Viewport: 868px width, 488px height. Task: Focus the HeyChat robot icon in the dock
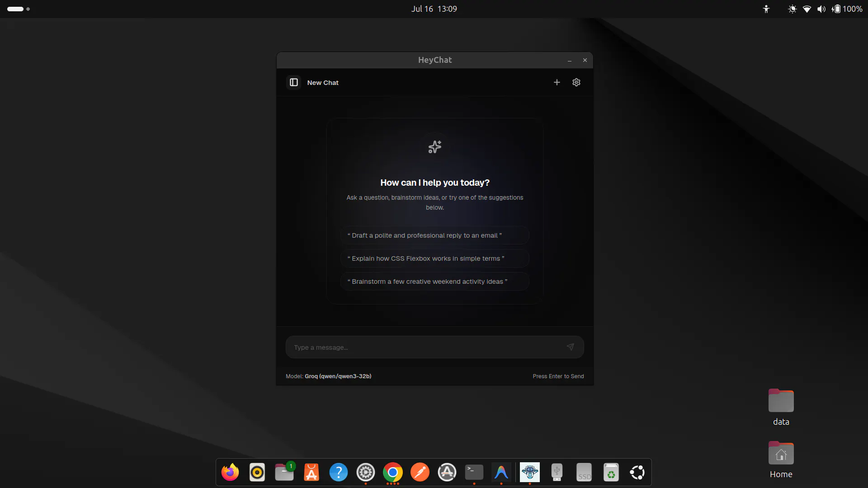click(530, 473)
